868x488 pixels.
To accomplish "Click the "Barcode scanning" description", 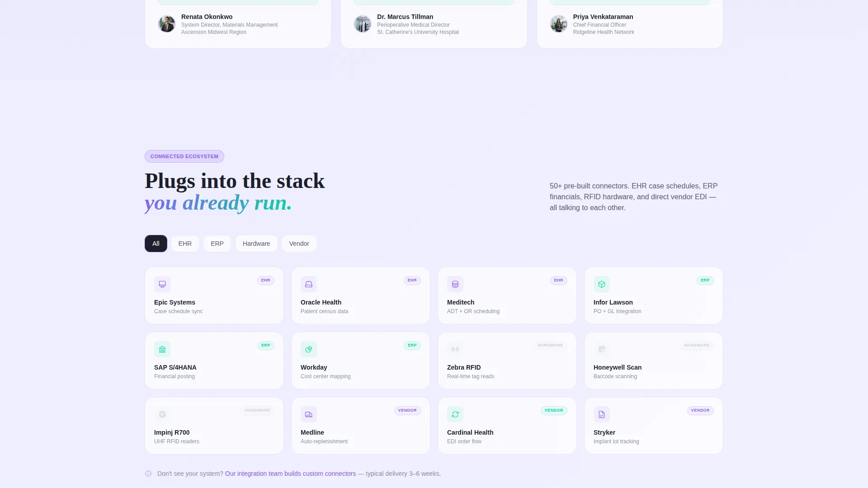I will tap(615, 376).
